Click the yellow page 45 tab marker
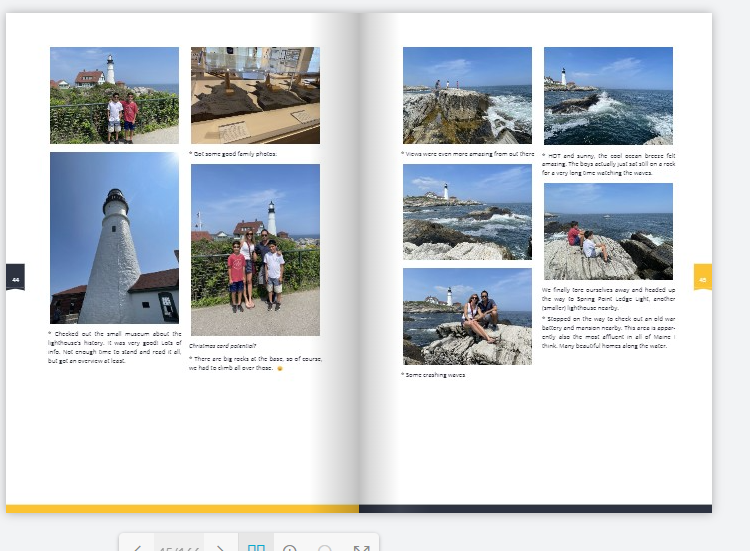This screenshot has height=551, width=750. [703, 277]
